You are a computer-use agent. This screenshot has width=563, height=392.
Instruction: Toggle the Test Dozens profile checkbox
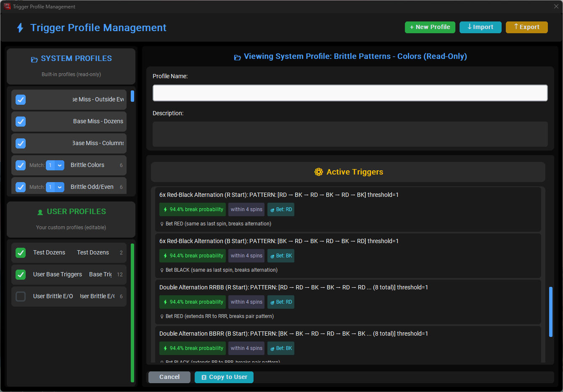(x=21, y=253)
